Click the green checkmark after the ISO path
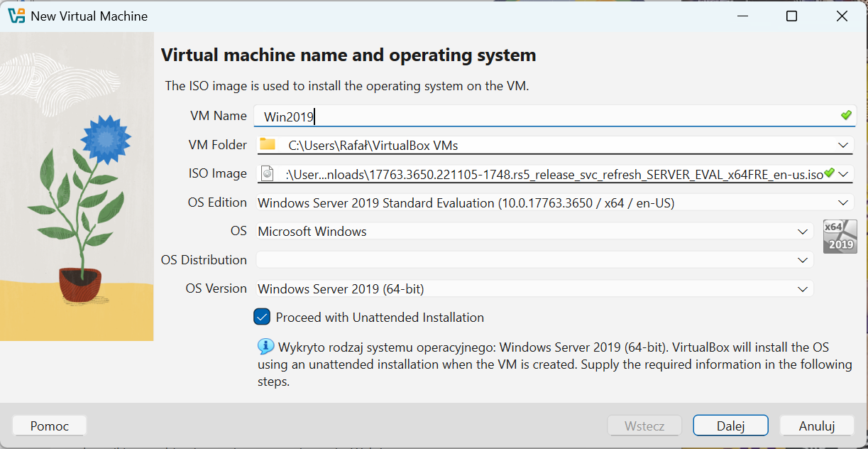This screenshot has height=449, width=868. [x=828, y=173]
